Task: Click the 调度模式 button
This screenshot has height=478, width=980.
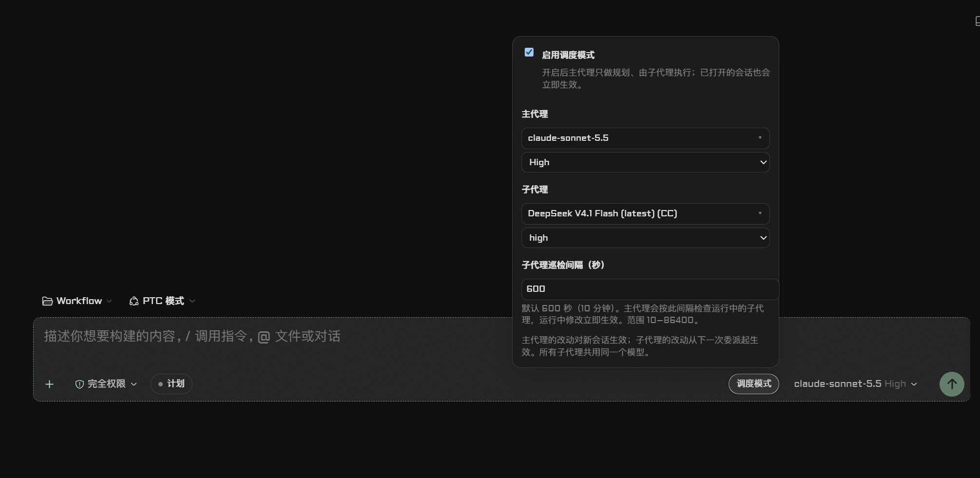Action: tap(753, 384)
